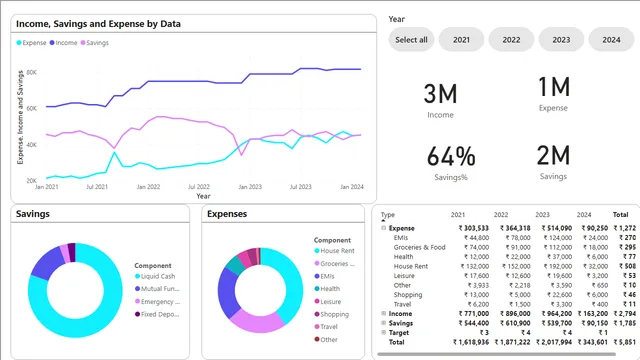This screenshot has height=360, width=640.
Task: Select Shopping legend item in Expenses chart
Action: pos(331,314)
